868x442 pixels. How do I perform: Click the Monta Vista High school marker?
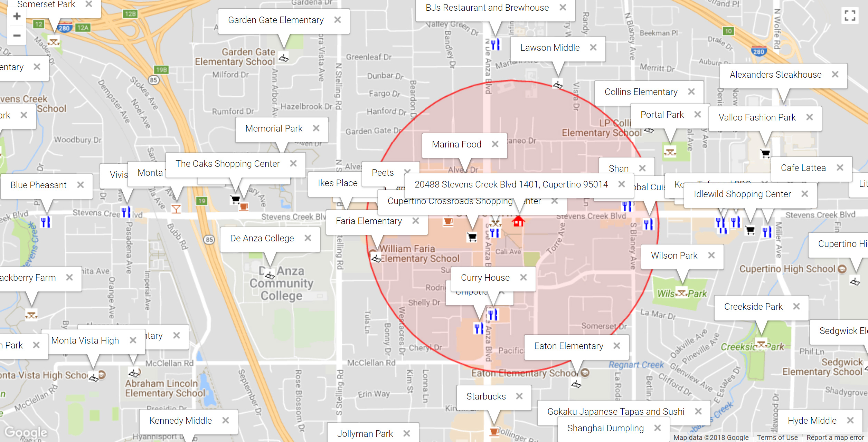pyautogui.click(x=93, y=378)
